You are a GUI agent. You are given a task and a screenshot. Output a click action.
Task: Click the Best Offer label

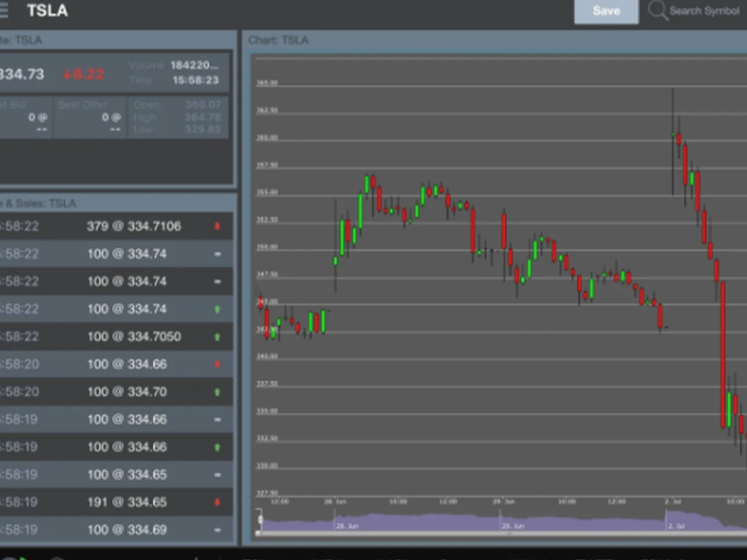(84, 105)
